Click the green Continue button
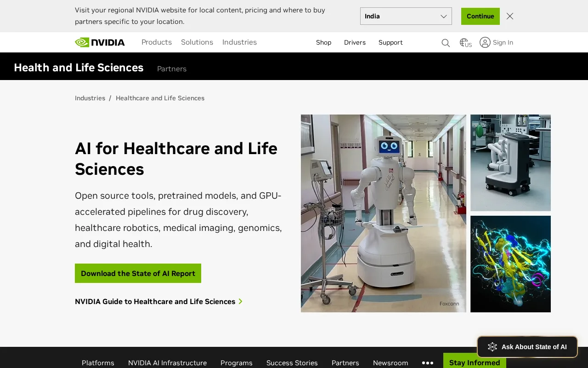Screen dimensions: 588x368 481,16
